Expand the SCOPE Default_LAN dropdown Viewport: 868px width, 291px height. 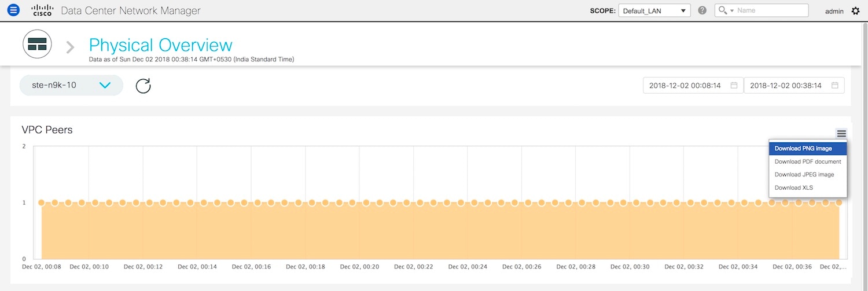(654, 10)
